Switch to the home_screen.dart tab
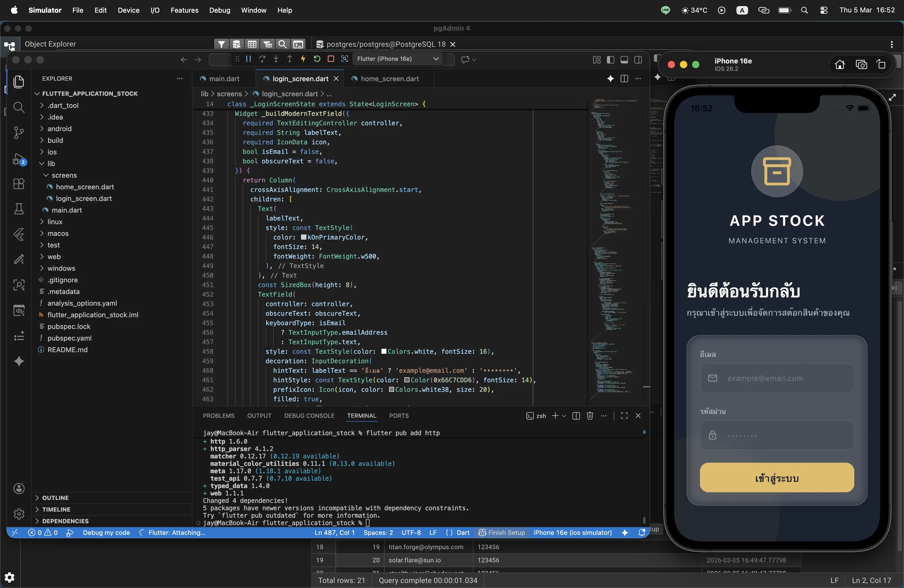Image resolution: width=904 pixels, height=588 pixels. [389, 79]
